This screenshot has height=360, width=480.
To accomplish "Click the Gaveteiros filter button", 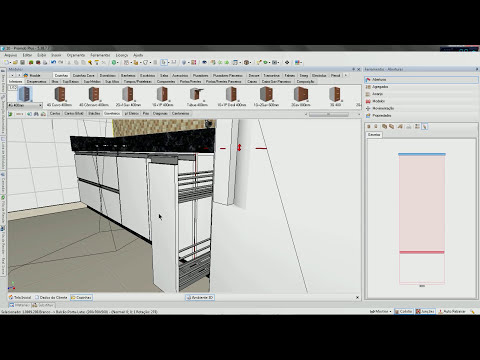I will [x=112, y=114].
